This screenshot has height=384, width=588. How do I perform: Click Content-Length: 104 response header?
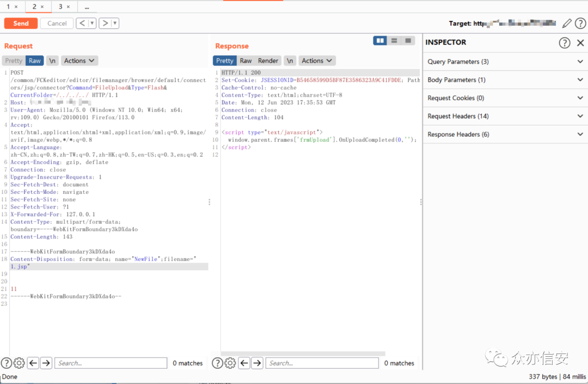(253, 117)
